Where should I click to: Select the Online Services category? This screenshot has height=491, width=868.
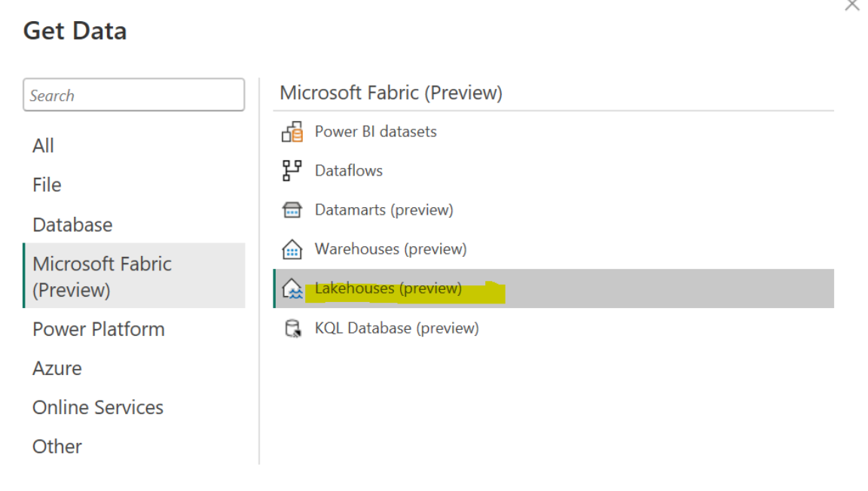(134, 407)
